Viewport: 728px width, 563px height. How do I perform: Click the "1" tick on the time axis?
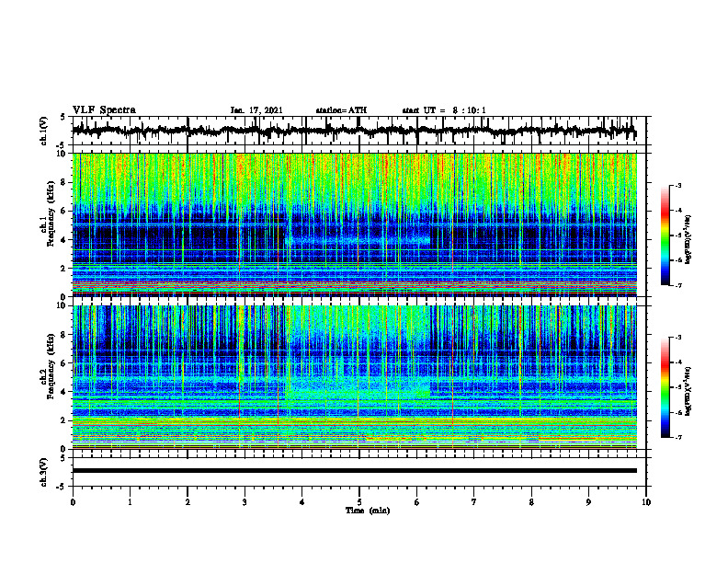130,502
